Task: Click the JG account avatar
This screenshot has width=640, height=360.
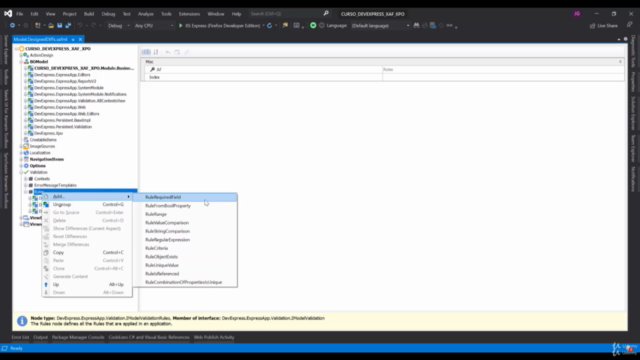Action: 577,13
